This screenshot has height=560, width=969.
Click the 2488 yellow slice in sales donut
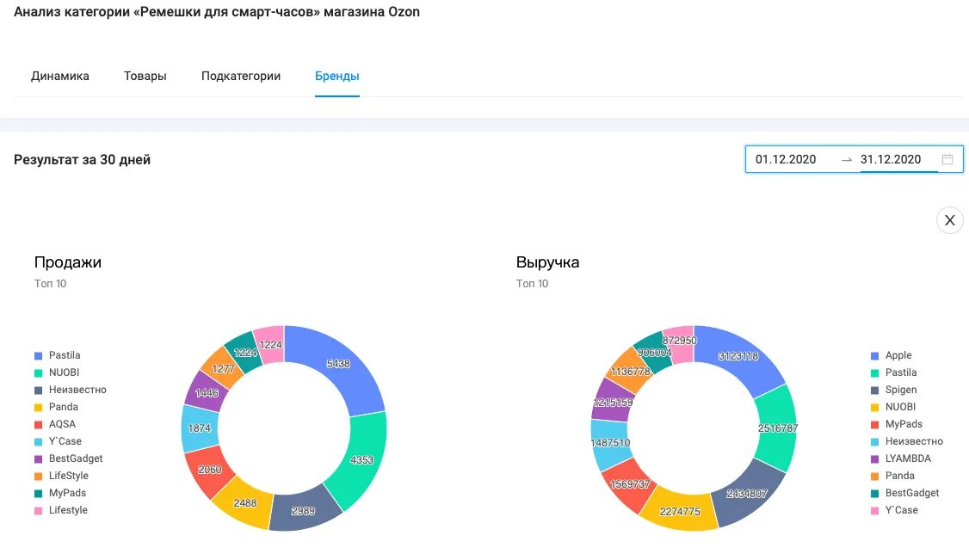coord(245,502)
